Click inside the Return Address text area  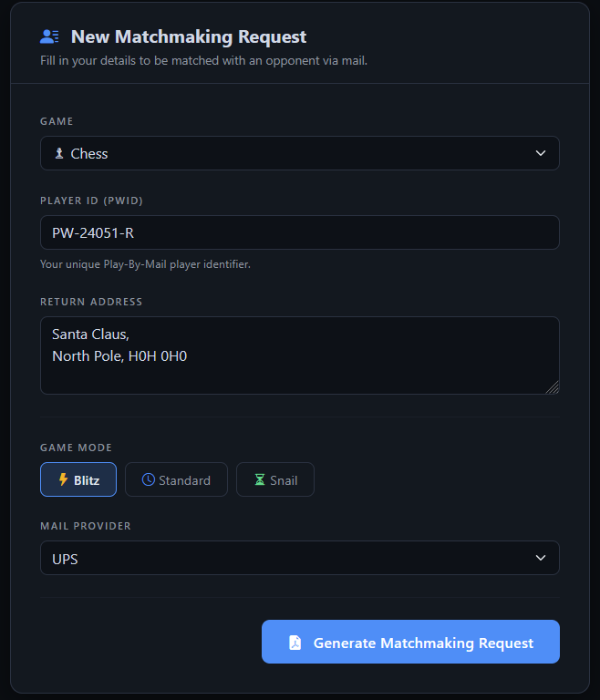click(299, 355)
